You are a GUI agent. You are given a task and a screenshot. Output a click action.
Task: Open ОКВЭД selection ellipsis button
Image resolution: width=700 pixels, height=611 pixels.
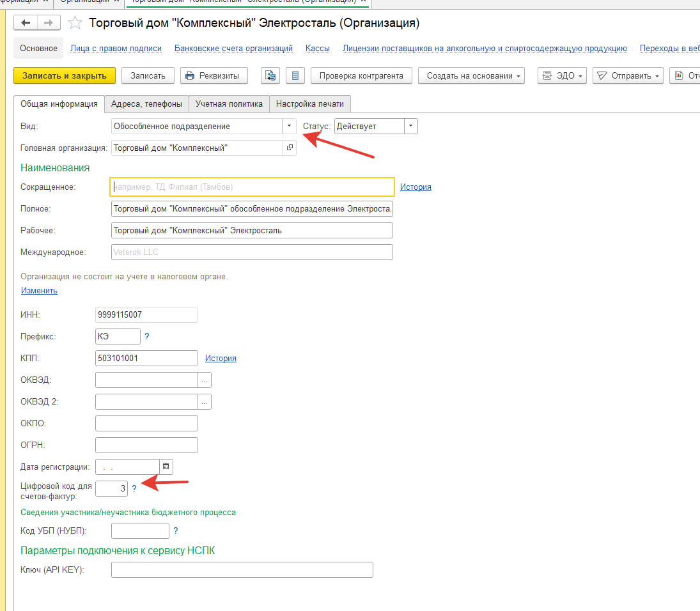click(205, 380)
